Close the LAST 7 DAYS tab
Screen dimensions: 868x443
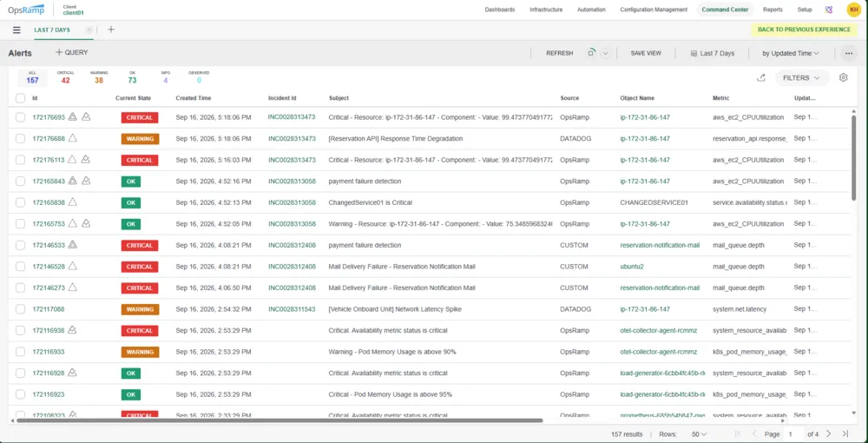(89, 30)
